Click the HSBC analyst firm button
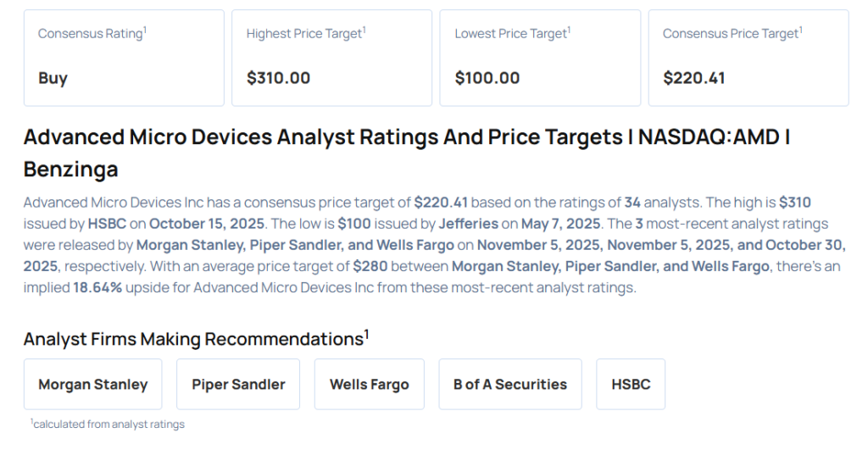 click(x=631, y=384)
